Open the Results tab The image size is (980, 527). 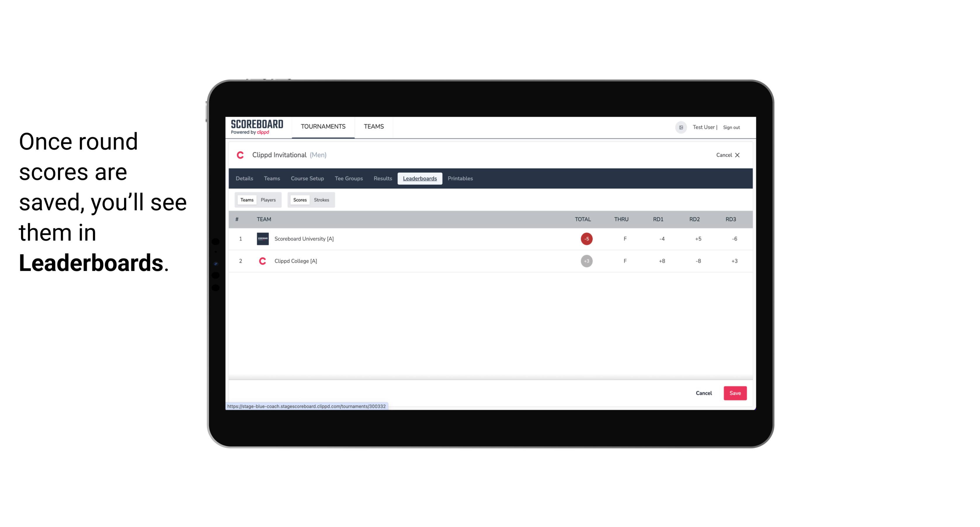pyautogui.click(x=383, y=179)
